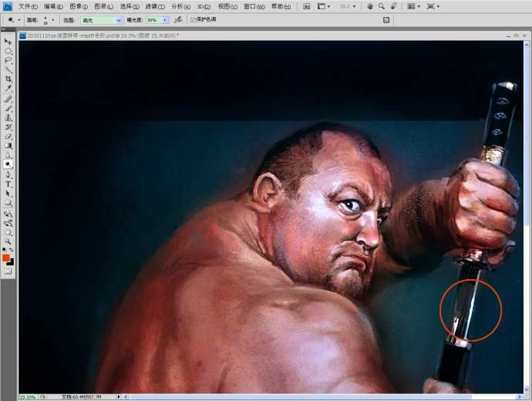Viewport: 532px width, 401px height.
Task: Open the 3D menu
Action: point(204,6)
